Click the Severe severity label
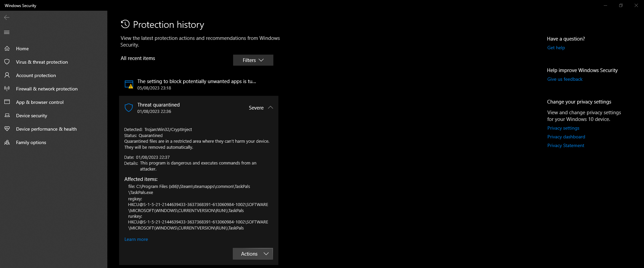Viewport: 644px width, 268px height. (x=256, y=108)
